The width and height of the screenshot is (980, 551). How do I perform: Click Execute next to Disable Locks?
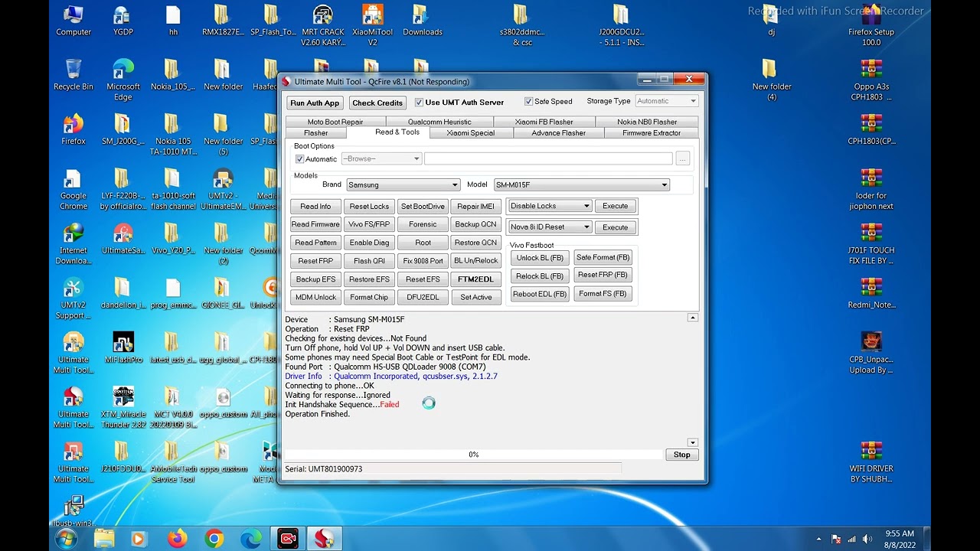pyautogui.click(x=615, y=206)
